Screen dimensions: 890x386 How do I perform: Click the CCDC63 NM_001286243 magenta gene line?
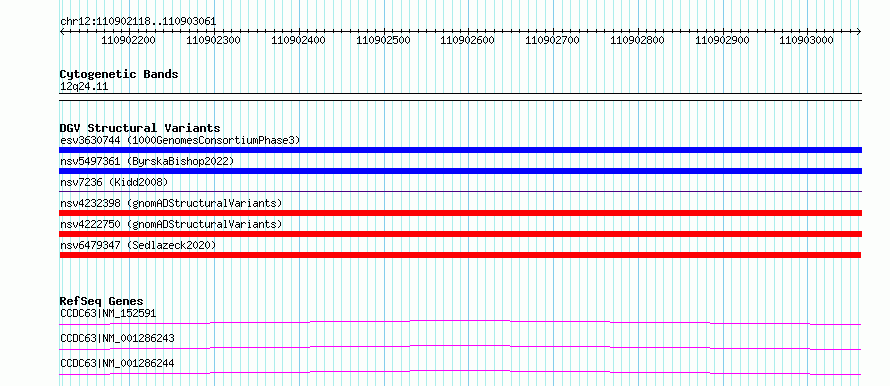[x=460, y=347]
